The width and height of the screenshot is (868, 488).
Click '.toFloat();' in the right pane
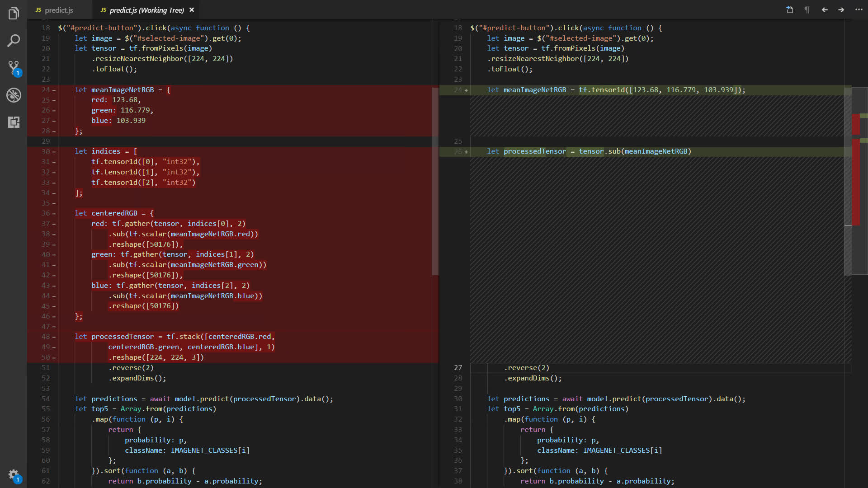[x=510, y=69]
